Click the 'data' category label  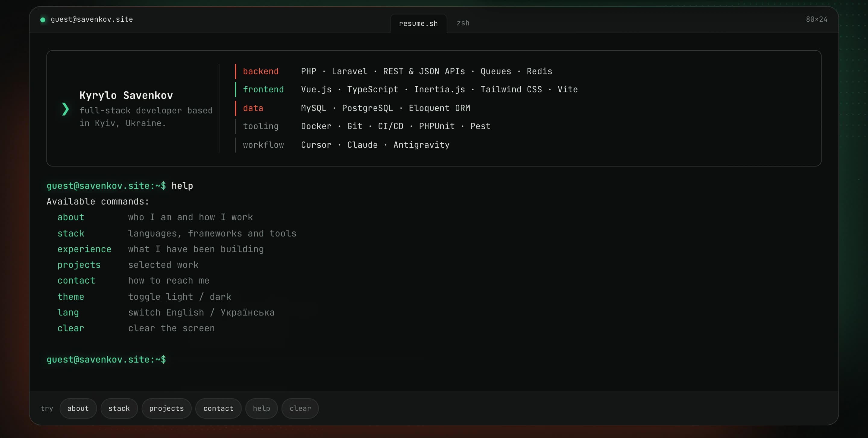253,108
